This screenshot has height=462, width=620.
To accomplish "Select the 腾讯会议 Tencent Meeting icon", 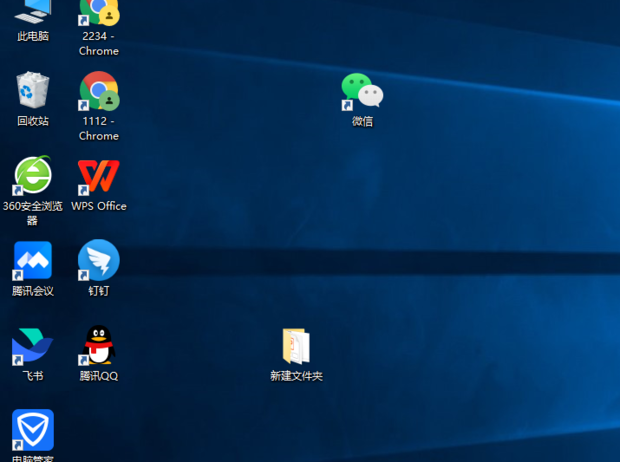I will point(33,261).
